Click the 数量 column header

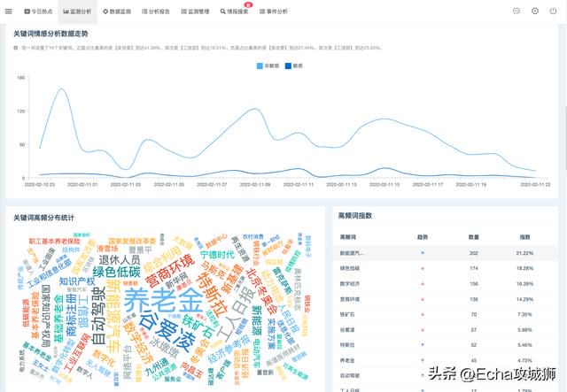(474, 237)
